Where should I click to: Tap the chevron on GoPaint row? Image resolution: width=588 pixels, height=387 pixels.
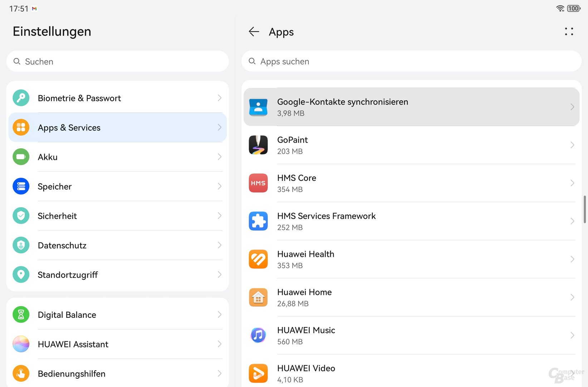point(572,145)
